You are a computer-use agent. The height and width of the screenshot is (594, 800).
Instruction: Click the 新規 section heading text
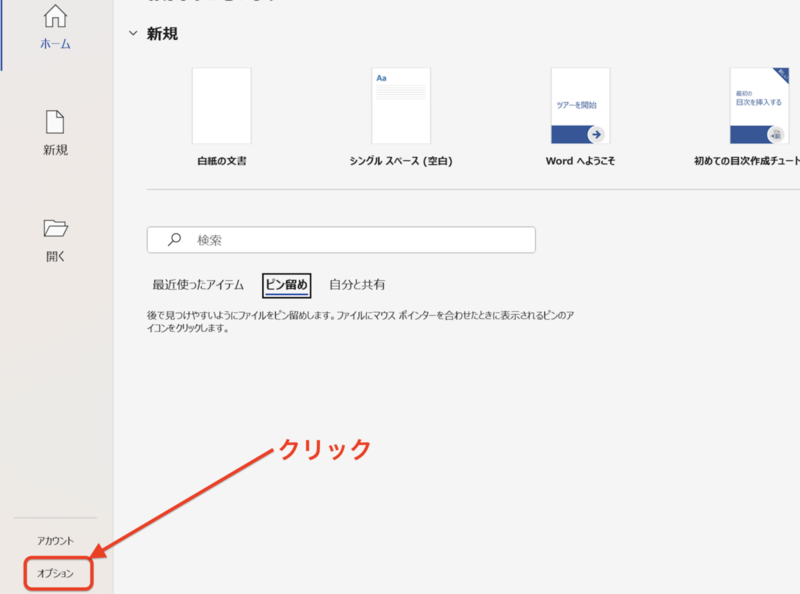click(162, 34)
